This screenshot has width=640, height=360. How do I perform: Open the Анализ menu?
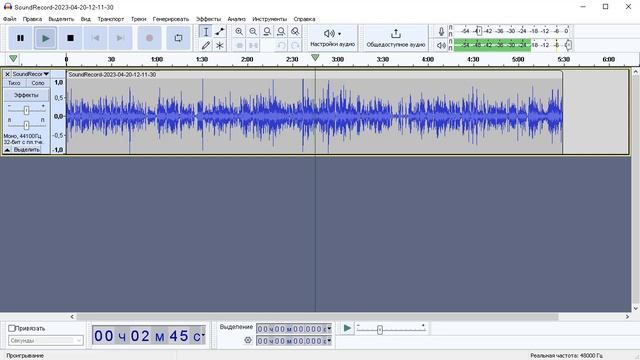(x=236, y=19)
